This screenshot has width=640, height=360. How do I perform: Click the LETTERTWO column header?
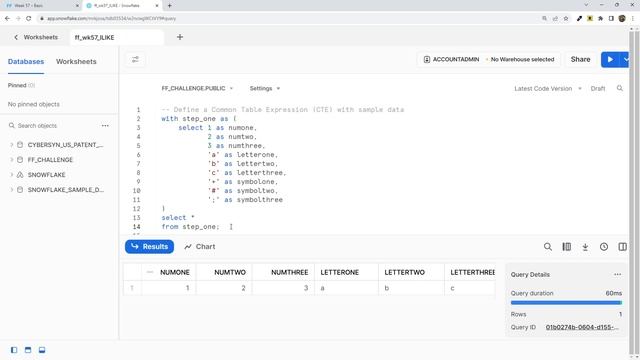point(404,272)
